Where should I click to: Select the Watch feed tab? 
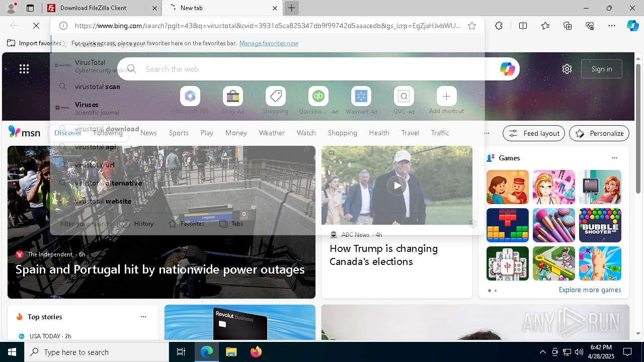(306, 133)
